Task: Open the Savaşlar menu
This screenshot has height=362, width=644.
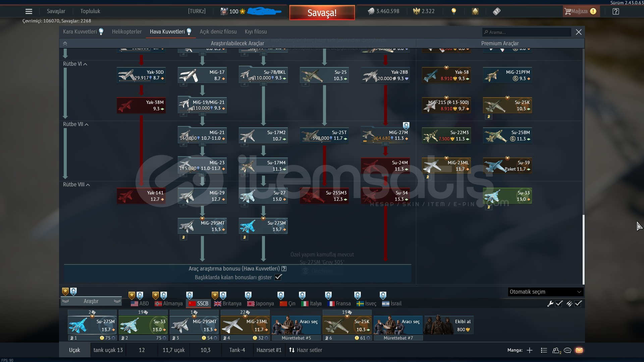Action: pyautogui.click(x=56, y=11)
